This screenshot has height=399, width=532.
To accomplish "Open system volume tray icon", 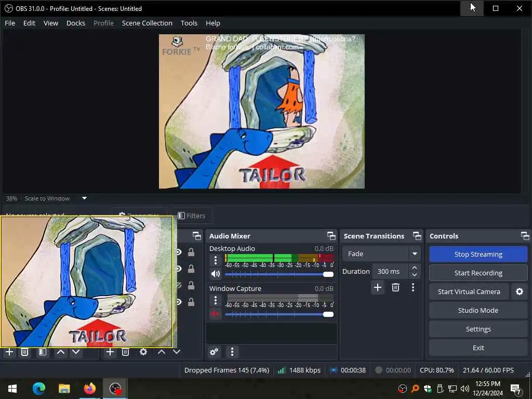I will pyautogui.click(x=465, y=389).
